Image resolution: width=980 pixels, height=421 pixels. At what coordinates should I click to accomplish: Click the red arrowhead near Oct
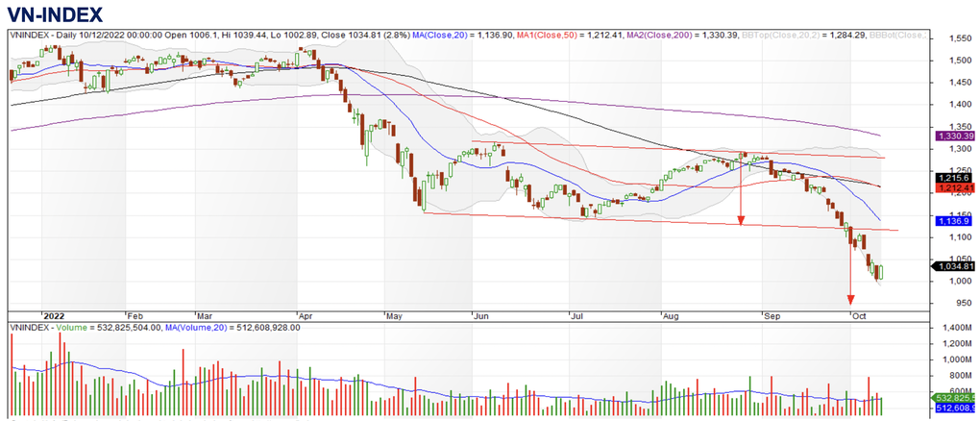(x=850, y=297)
